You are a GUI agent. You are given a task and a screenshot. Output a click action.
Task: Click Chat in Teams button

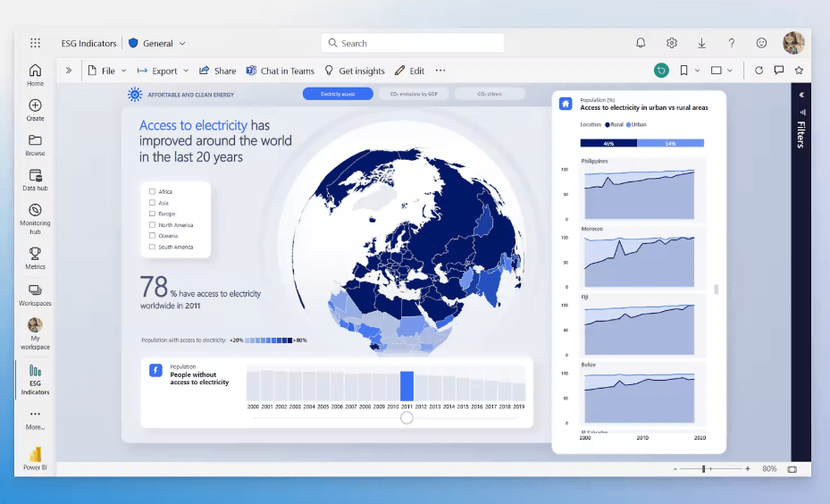pyautogui.click(x=280, y=71)
